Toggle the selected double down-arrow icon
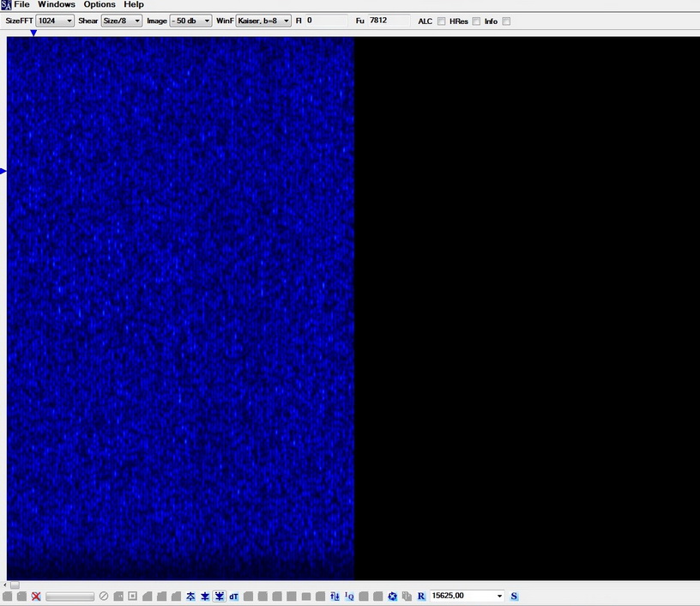Screen dimensions: 700x606 tap(220, 597)
